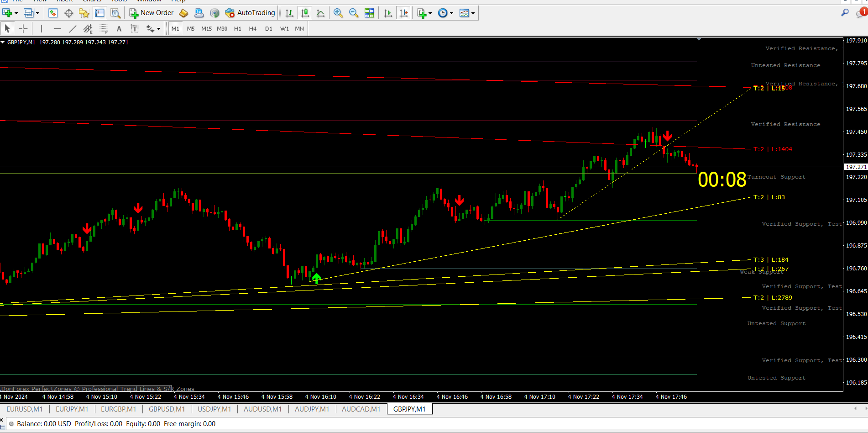
Task: Select the M30 timeframe
Action: [x=222, y=29]
